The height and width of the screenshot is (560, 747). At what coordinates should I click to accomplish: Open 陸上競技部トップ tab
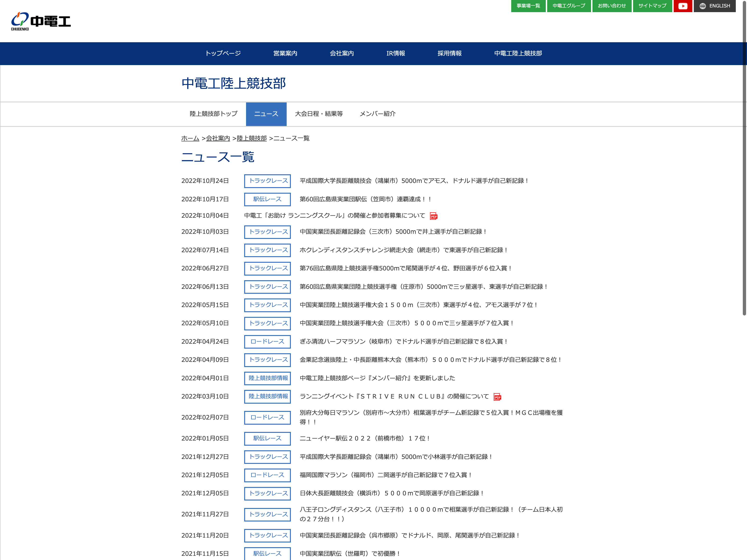pyautogui.click(x=213, y=114)
